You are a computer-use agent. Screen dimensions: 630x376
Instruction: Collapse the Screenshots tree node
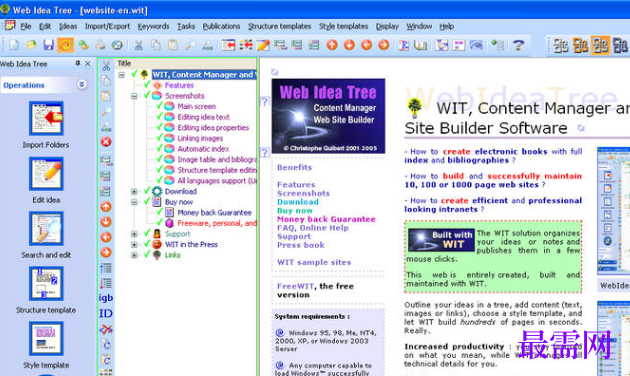click(135, 96)
